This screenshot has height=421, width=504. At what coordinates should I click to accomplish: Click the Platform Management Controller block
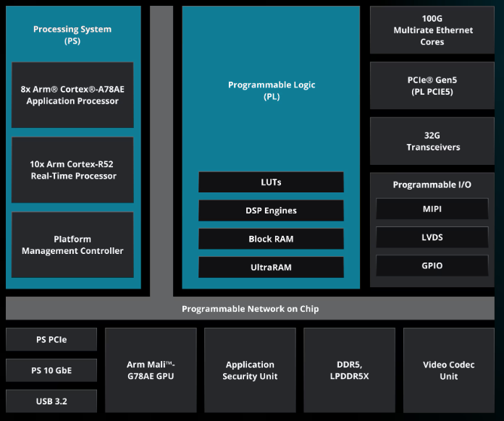[72, 245]
